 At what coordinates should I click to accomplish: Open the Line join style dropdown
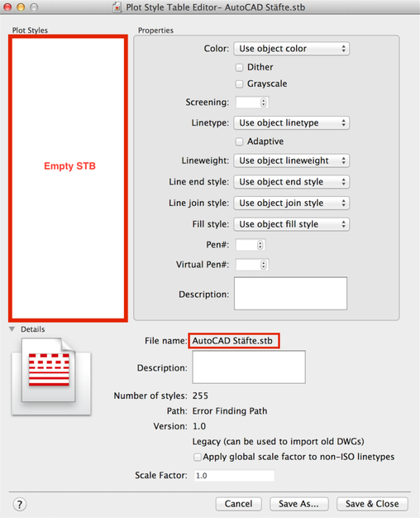[291, 203]
